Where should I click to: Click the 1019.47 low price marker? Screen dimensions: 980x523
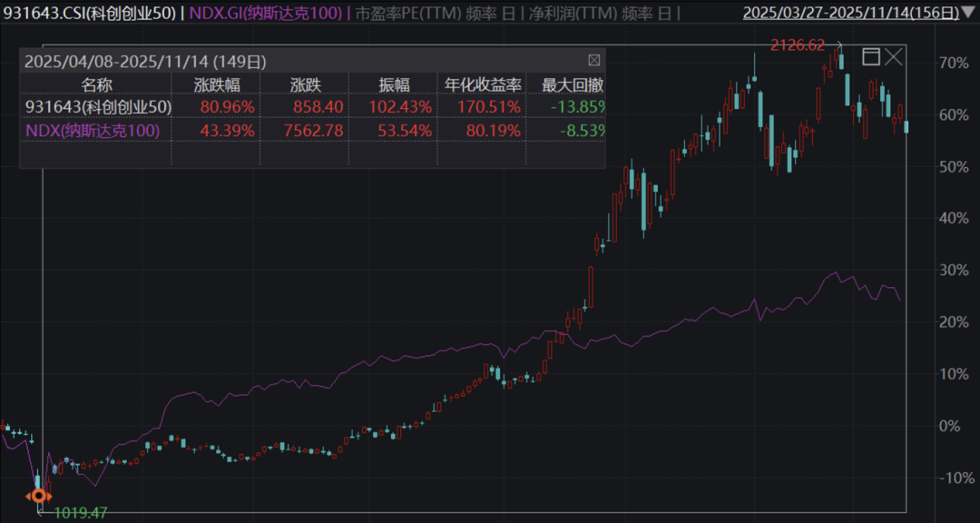click(x=80, y=513)
